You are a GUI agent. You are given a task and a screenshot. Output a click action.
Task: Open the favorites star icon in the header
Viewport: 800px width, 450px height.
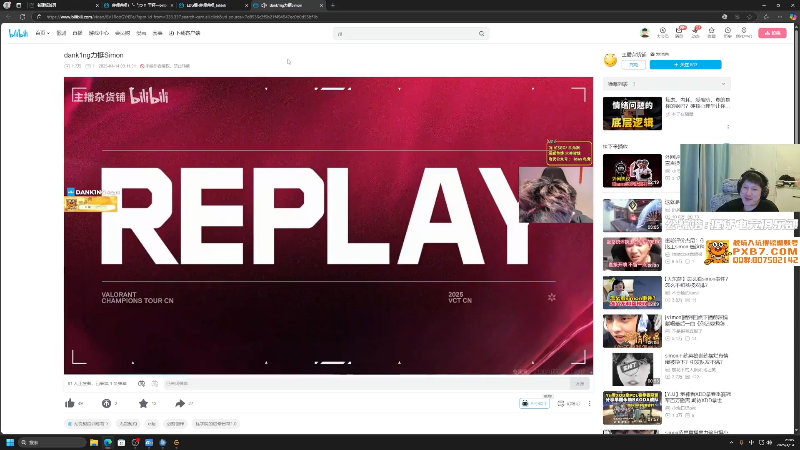711,32
